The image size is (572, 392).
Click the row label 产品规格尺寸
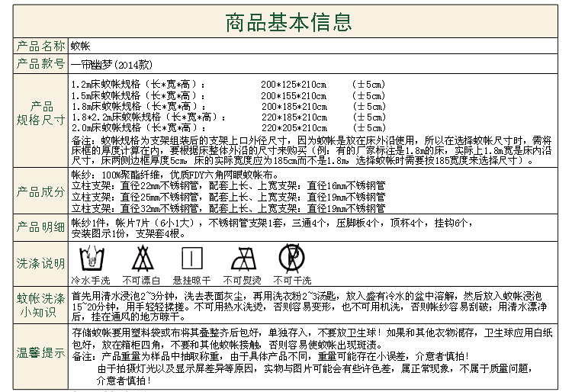[40, 113]
